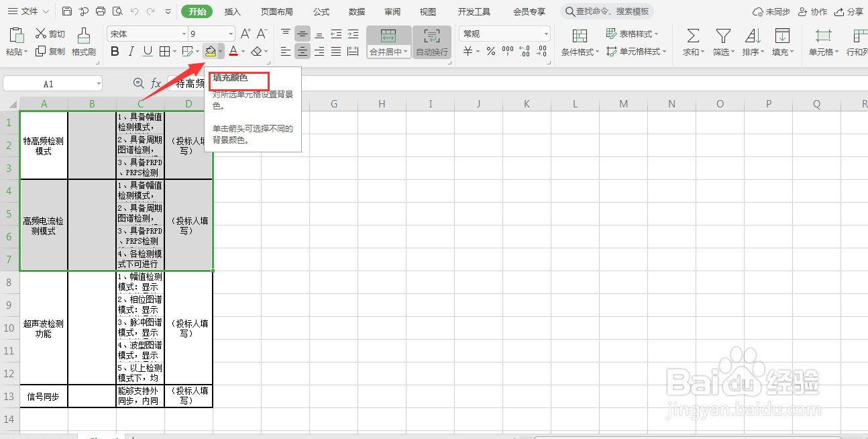Align text left
Image resolution: width=868 pixels, height=439 pixels.
click(286, 51)
